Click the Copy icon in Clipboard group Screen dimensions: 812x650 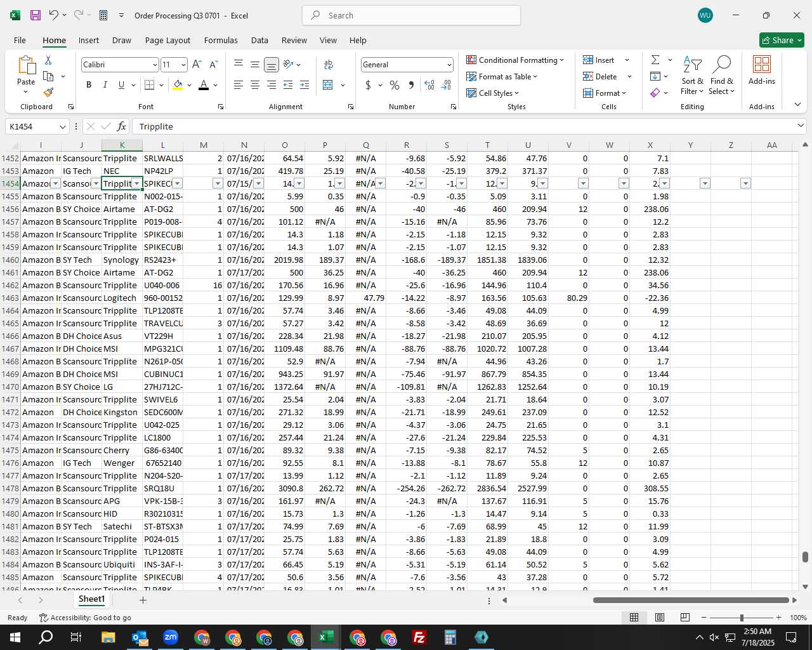click(x=48, y=76)
